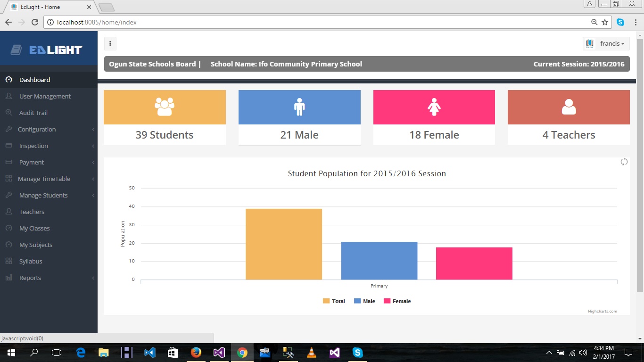Click the students group icon card
644x362 pixels.
point(165,107)
